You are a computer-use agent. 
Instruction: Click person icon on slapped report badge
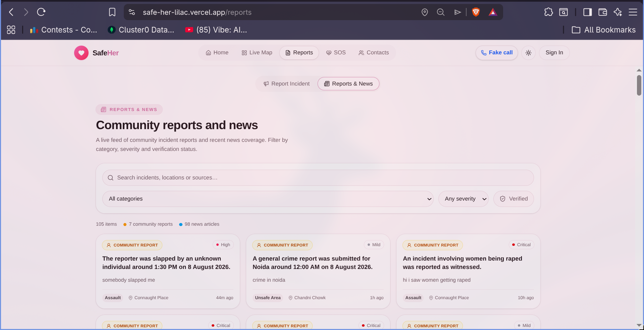tap(109, 245)
